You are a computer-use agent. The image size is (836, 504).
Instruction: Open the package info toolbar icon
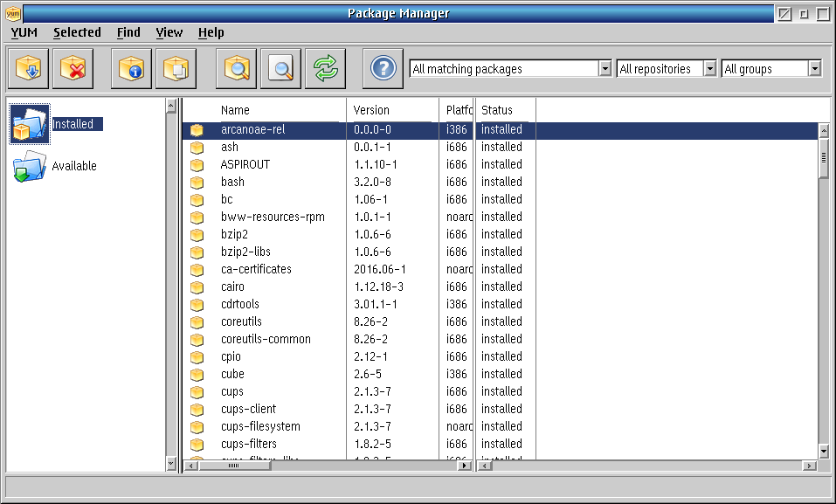[x=131, y=69]
